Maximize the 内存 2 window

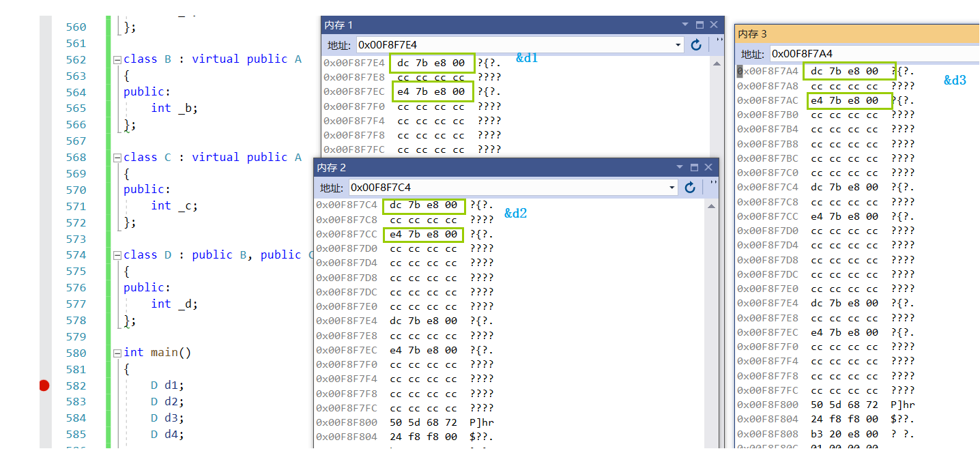694,167
